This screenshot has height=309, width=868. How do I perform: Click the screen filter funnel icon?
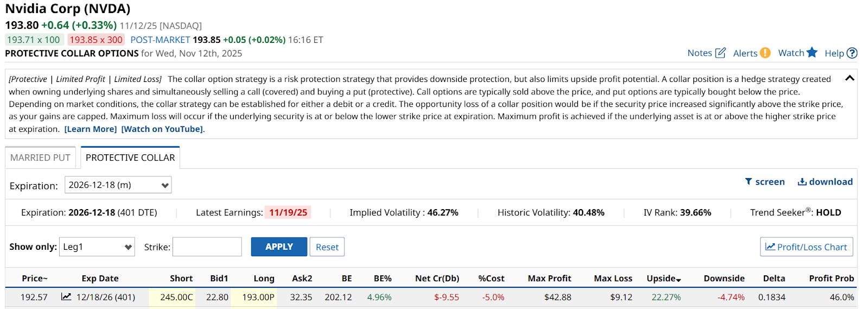(x=749, y=181)
